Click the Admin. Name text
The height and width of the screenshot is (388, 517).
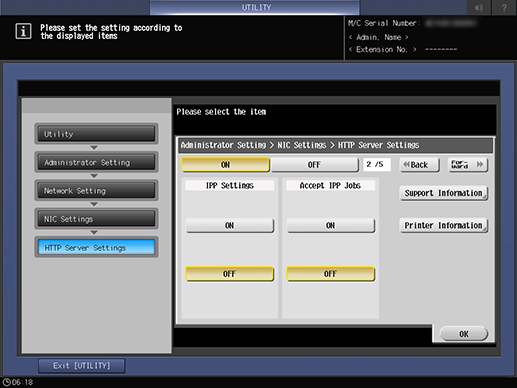click(x=379, y=37)
